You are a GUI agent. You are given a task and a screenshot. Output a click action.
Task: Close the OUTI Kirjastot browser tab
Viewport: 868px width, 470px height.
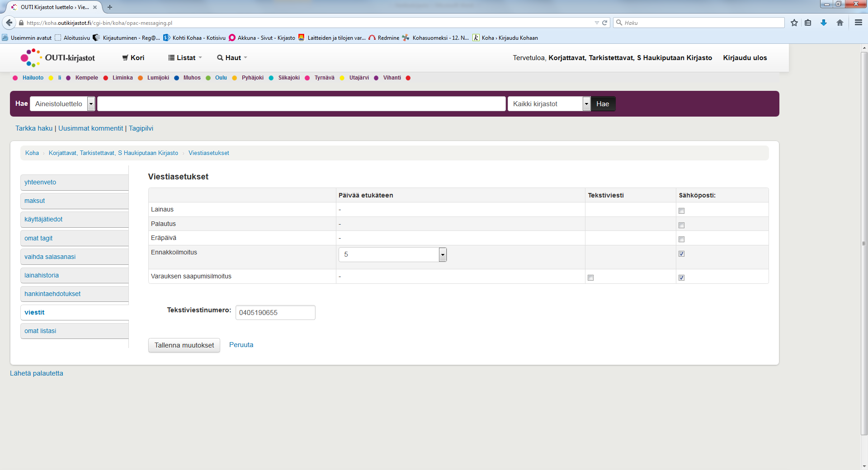[x=95, y=7]
